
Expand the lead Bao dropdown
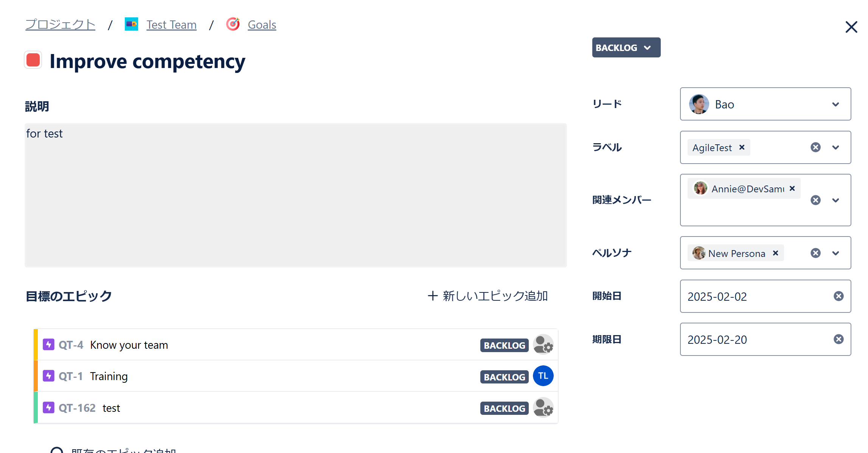point(835,104)
